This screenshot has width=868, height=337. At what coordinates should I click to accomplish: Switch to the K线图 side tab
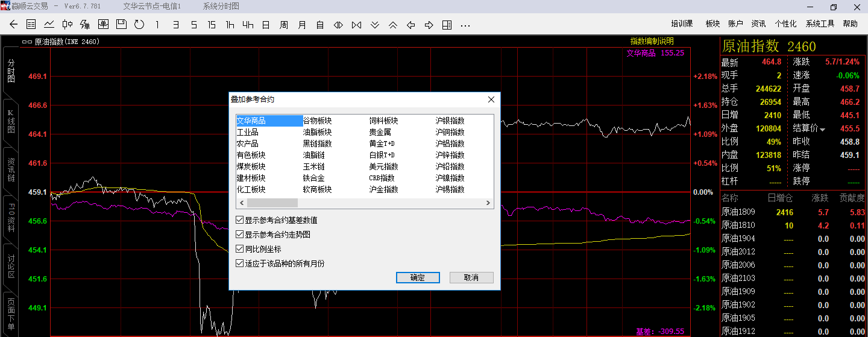click(10, 122)
